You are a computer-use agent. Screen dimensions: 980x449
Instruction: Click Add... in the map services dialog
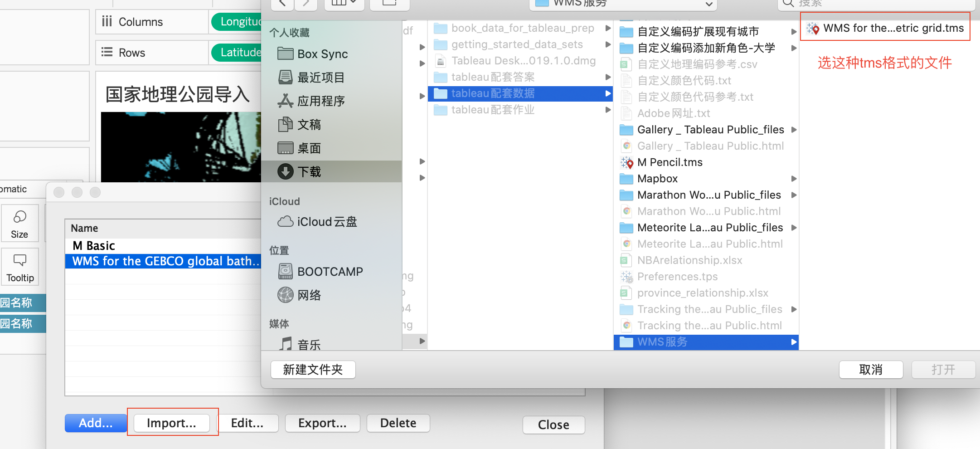pyautogui.click(x=96, y=423)
